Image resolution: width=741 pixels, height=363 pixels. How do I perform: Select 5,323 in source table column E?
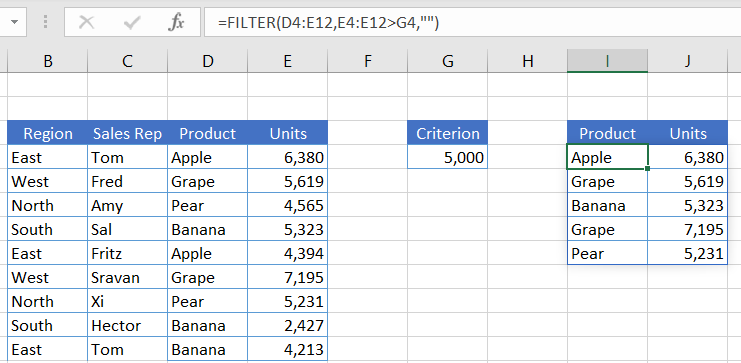(287, 229)
